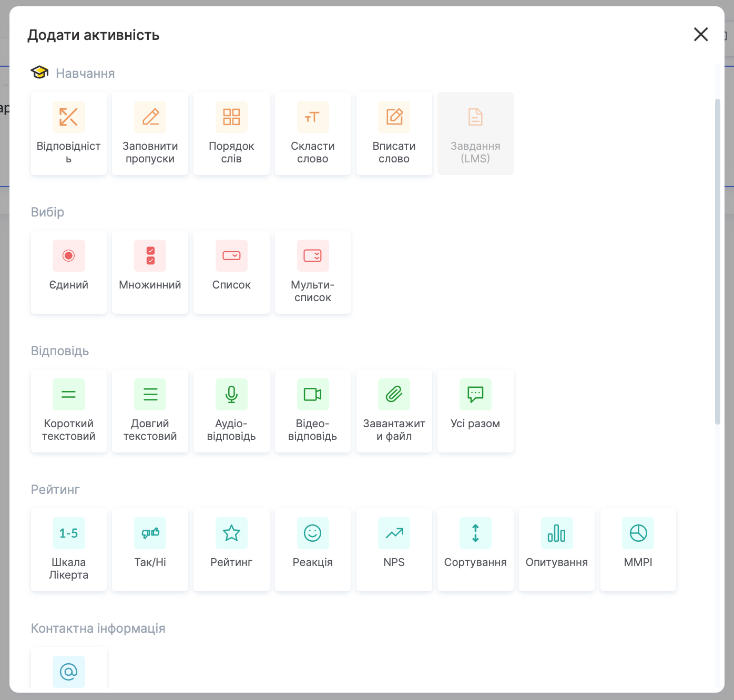734x700 pixels.
Task: Choose the Відео-відповідь camera activity
Action: tap(312, 410)
